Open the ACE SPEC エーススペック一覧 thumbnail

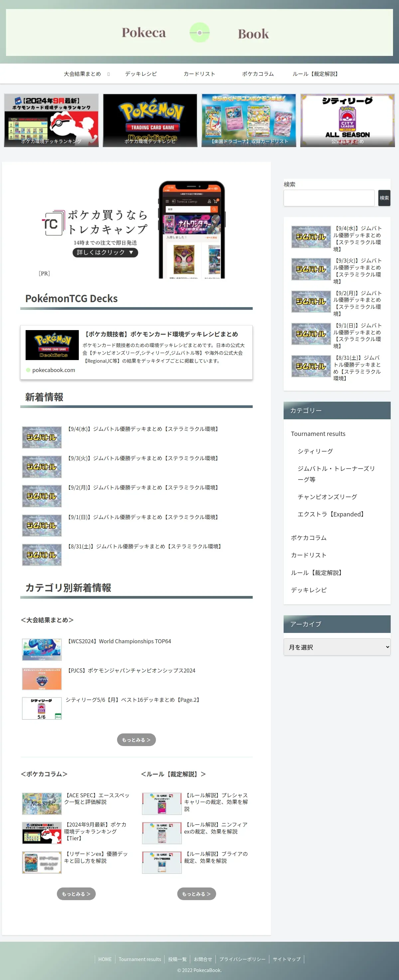pyautogui.click(x=42, y=804)
